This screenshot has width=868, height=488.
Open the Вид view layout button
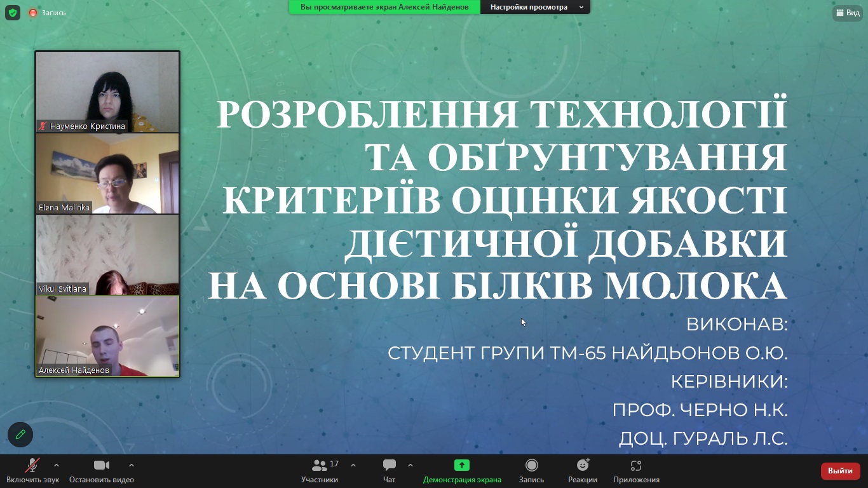tap(848, 13)
